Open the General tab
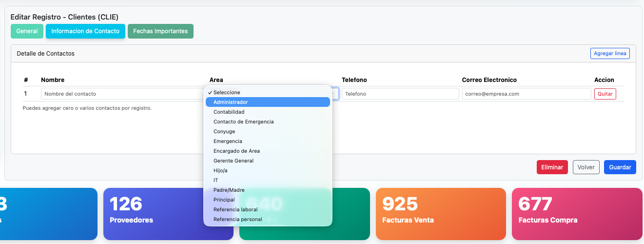Viewport: 644px width, 244px height. point(27,31)
